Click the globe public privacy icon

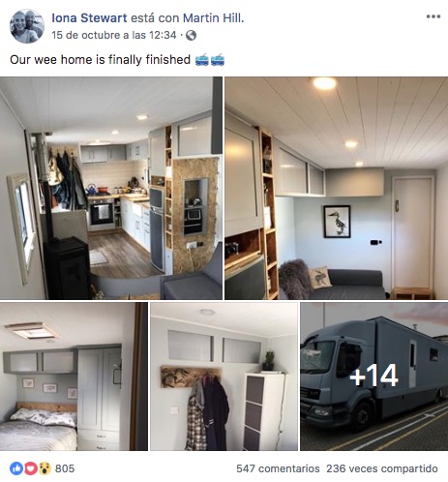pos(191,35)
